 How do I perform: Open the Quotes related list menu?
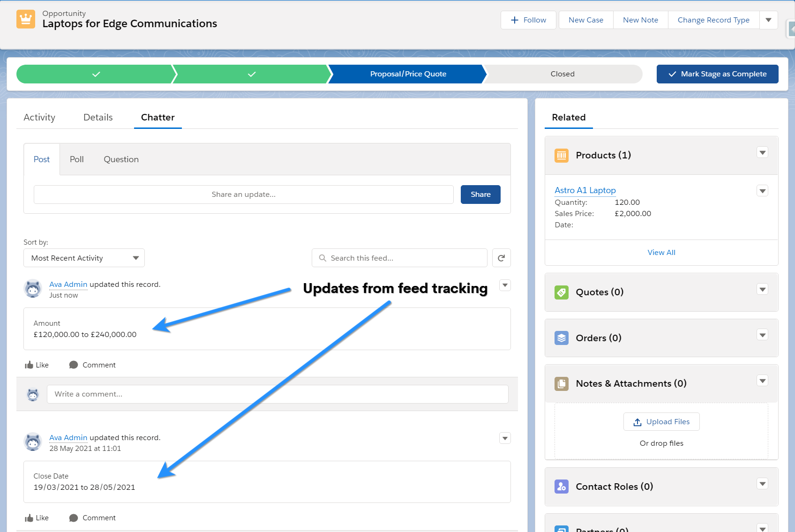pos(763,289)
